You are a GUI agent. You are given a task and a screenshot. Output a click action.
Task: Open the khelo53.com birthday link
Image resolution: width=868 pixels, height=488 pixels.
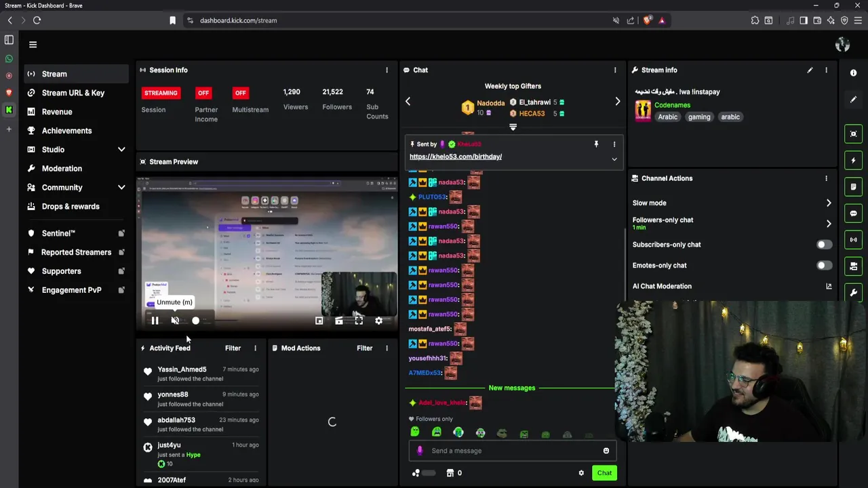pyautogui.click(x=456, y=157)
